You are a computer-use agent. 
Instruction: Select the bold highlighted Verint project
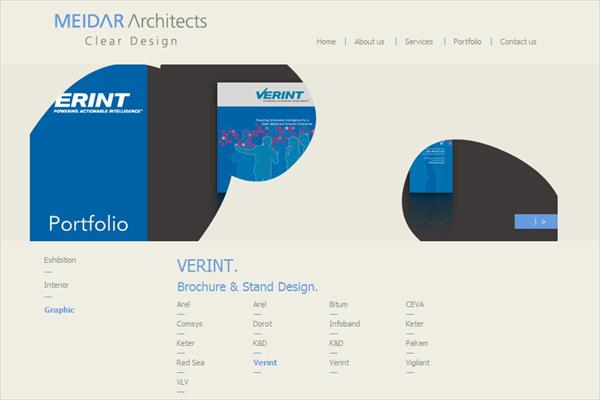(265, 362)
